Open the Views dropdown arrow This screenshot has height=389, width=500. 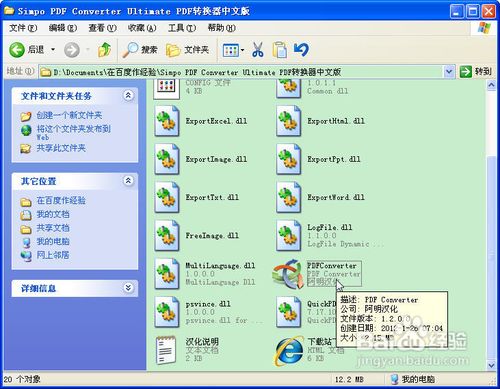point(243,50)
